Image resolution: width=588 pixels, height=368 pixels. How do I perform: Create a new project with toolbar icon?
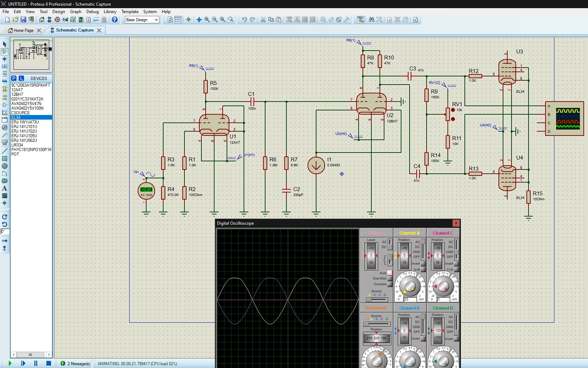(x=7, y=20)
